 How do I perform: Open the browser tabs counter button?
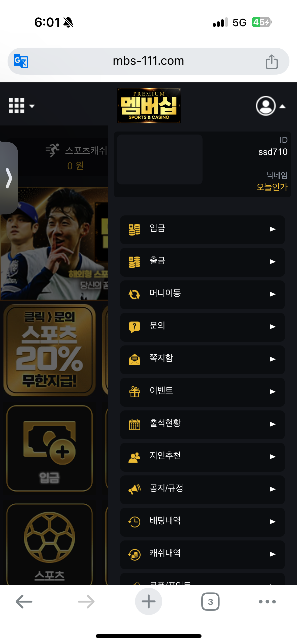coord(210,602)
